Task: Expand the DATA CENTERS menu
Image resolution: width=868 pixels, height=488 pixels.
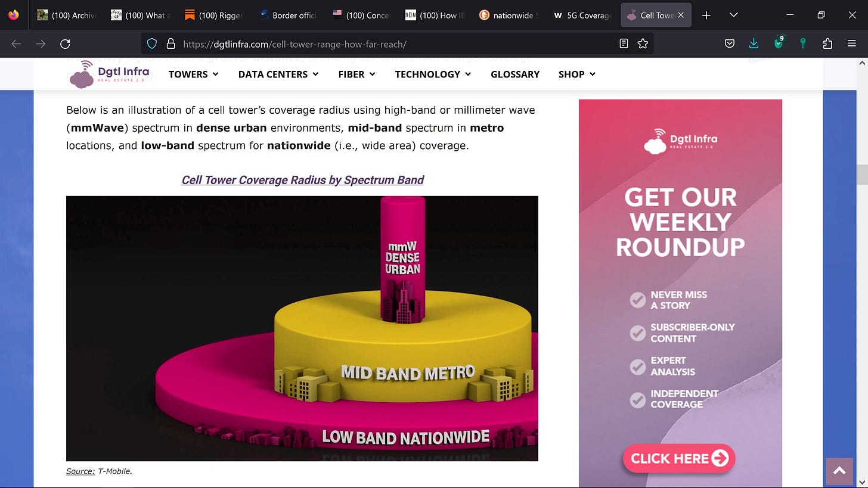Action: coord(278,74)
